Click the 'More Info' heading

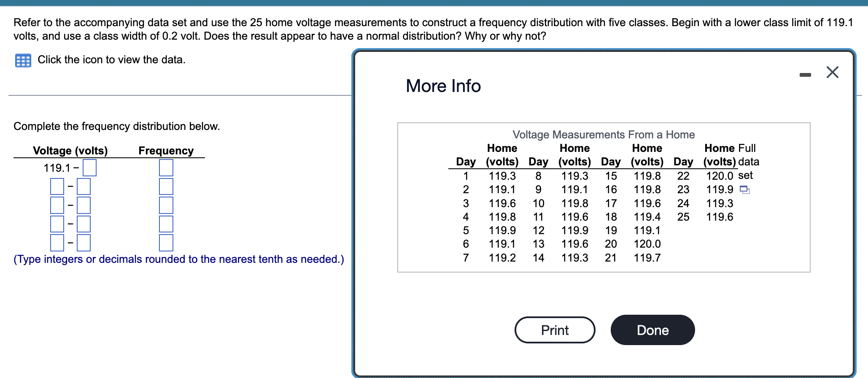point(443,86)
